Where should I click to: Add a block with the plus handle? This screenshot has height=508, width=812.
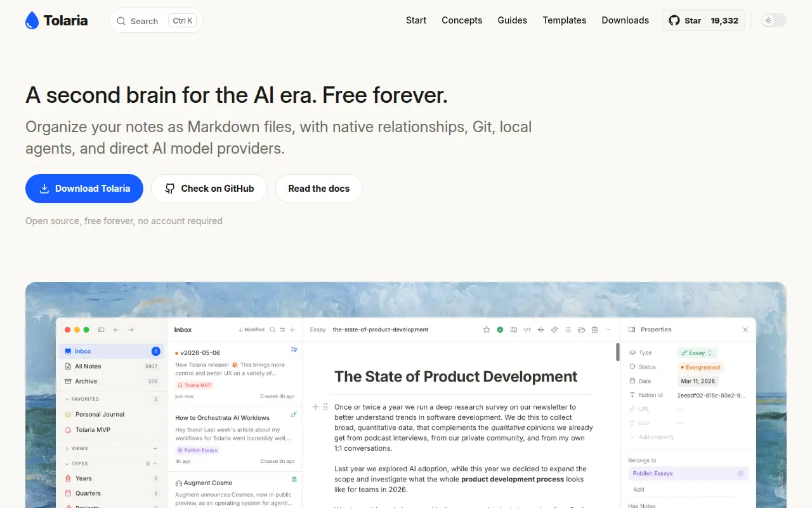(315, 407)
